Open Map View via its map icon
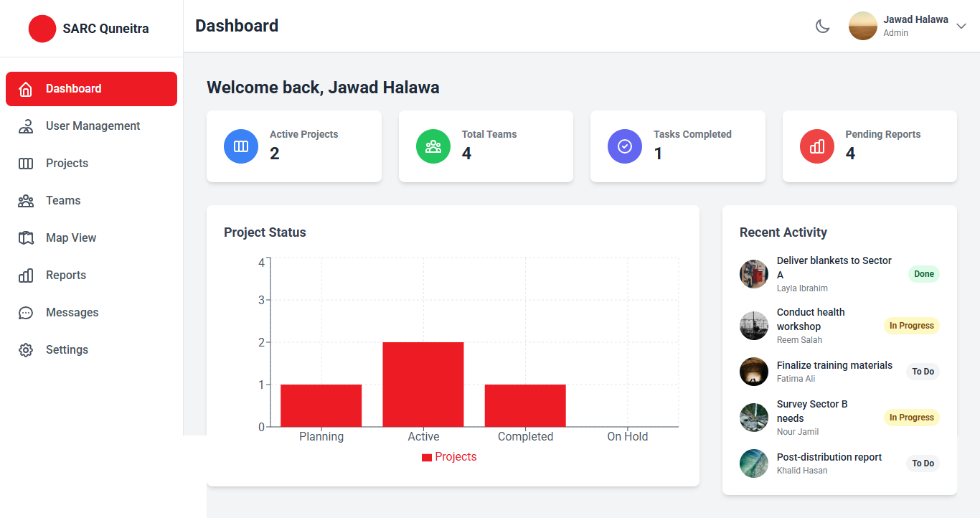 pos(26,238)
